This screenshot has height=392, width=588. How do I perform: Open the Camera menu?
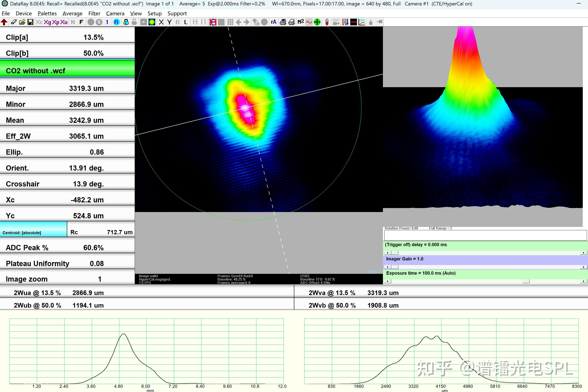[x=115, y=13]
